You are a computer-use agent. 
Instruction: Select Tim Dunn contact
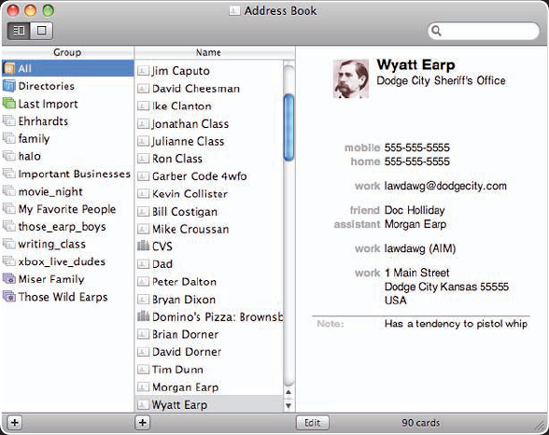point(209,370)
